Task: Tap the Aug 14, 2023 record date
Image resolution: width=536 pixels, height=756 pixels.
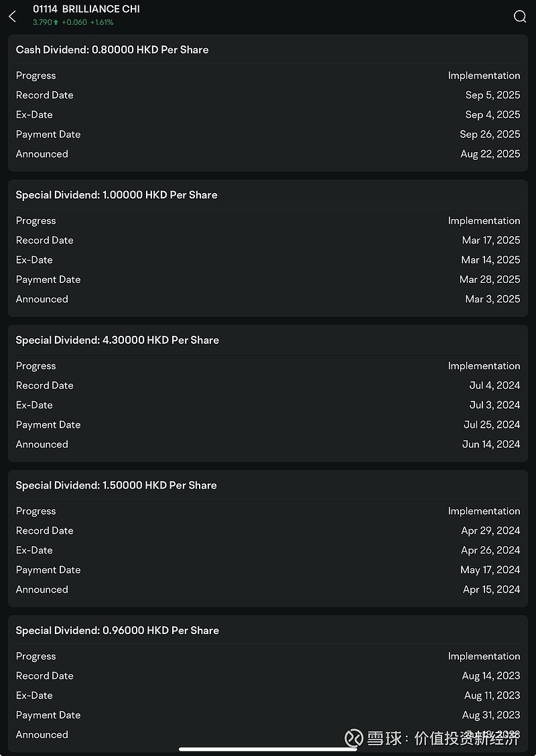Action: coord(490,676)
